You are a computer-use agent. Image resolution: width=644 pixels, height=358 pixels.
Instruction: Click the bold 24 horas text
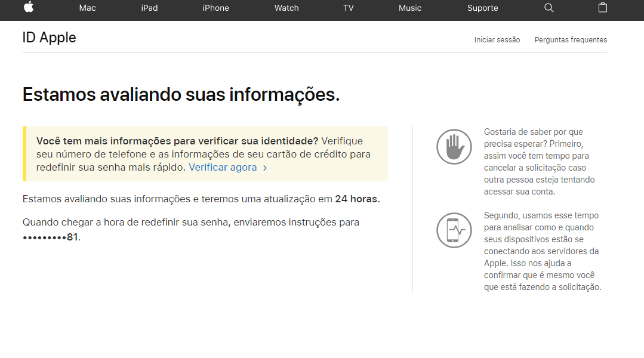pyautogui.click(x=356, y=199)
